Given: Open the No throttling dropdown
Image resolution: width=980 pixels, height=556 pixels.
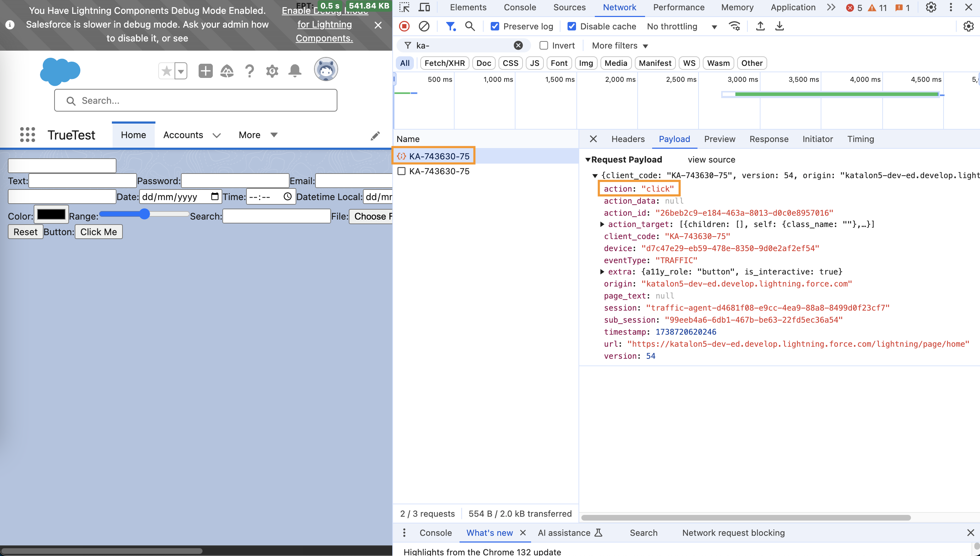Looking at the screenshot, I should 682,26.
